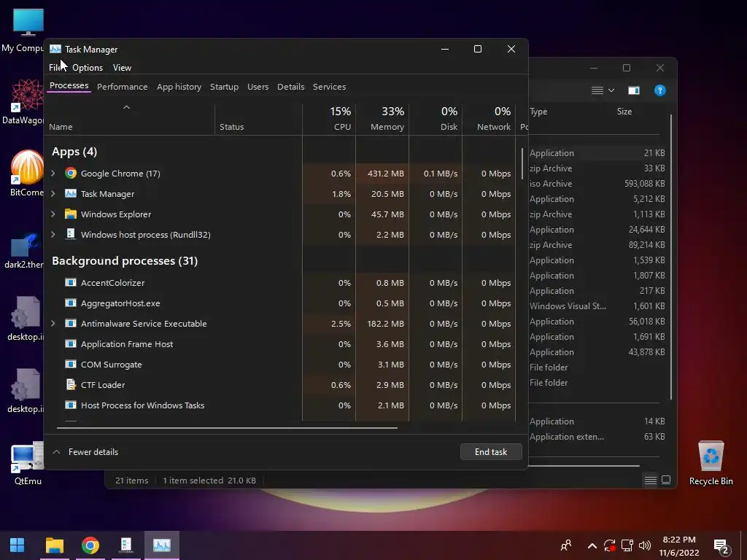Sort processes by the Disk column

pos(436,119)
